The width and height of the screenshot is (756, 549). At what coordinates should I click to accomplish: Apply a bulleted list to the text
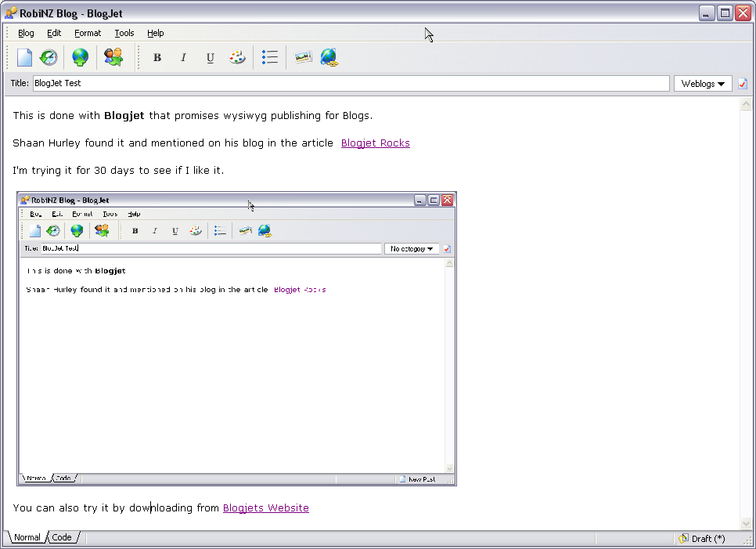pos(270,57)
